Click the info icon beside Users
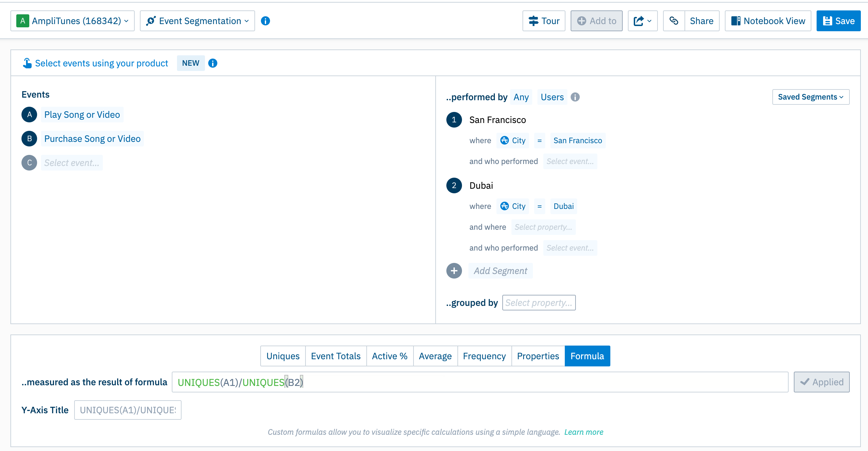 (575, 97)
